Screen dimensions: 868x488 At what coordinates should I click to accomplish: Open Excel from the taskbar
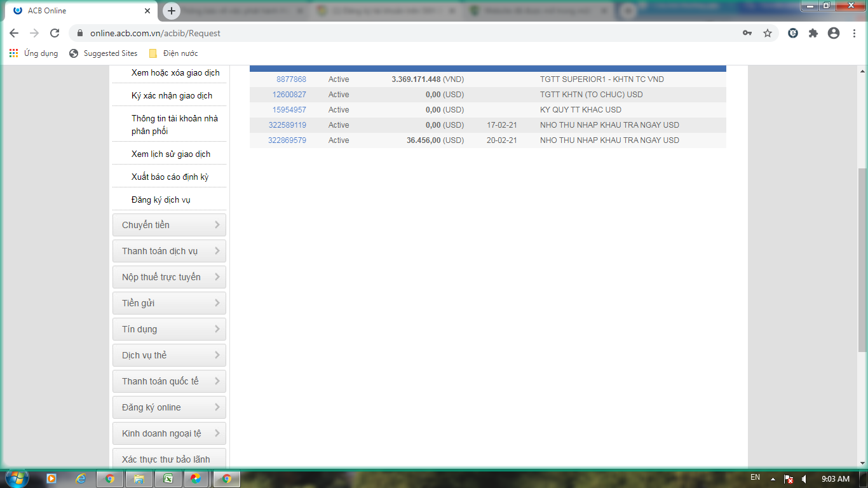[x=169, y=478]
